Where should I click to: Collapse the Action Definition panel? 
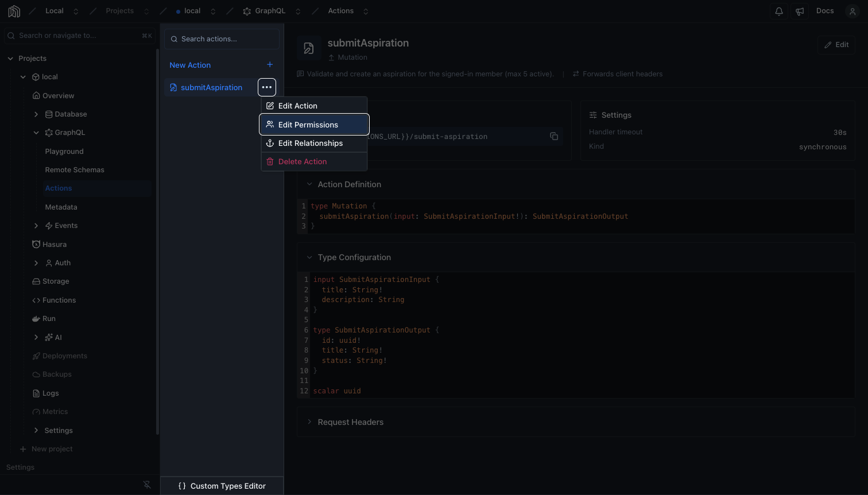(309, 184)
